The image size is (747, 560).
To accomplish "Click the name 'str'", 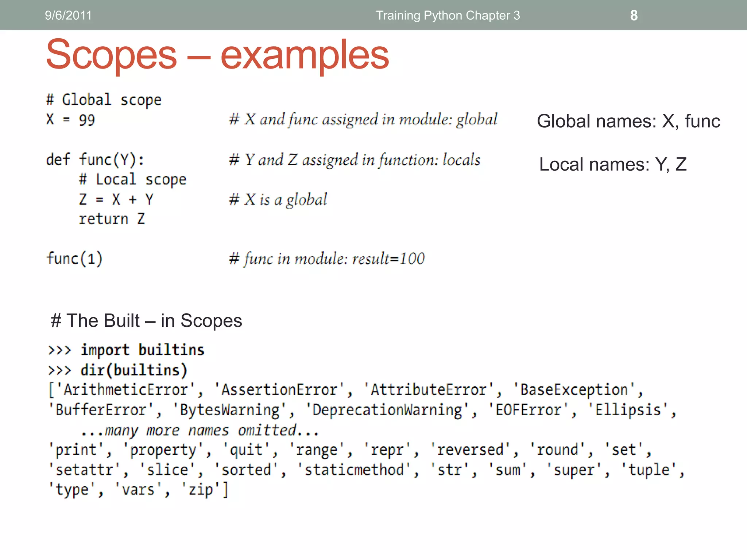I will click(449, 470).
